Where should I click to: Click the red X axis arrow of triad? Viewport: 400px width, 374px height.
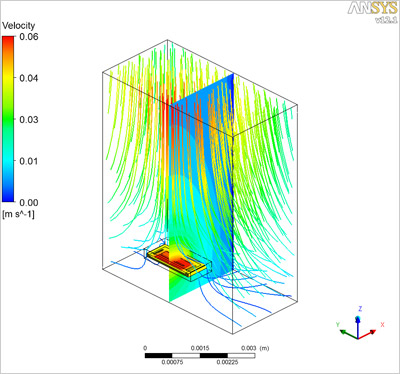[x=368, y=334]
